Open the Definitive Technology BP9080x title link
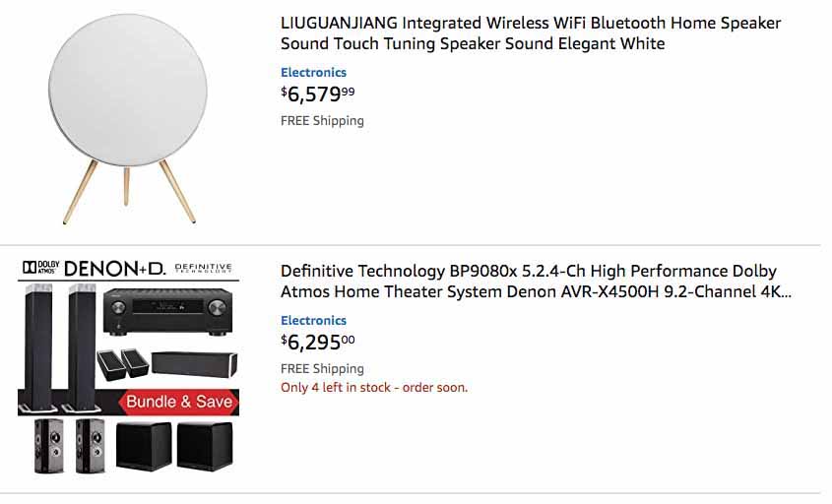Screen dimensions: 832x504 click(536, 282)
